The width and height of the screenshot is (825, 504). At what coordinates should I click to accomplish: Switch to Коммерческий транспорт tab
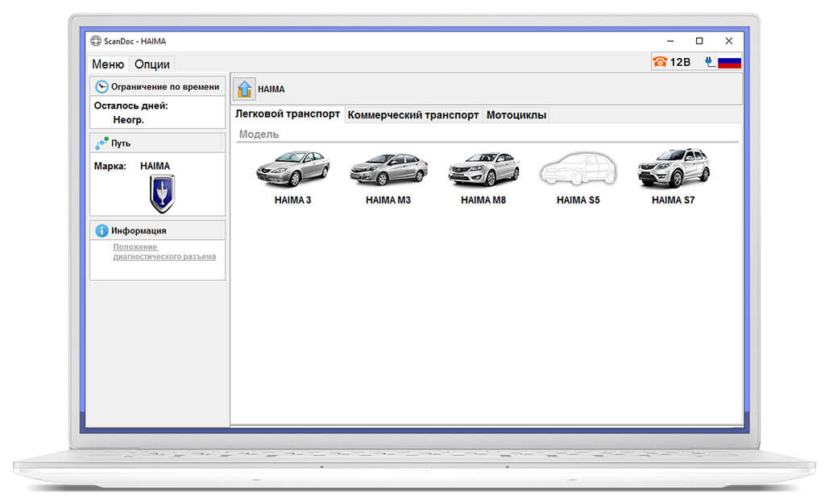[x=413, y=115]
